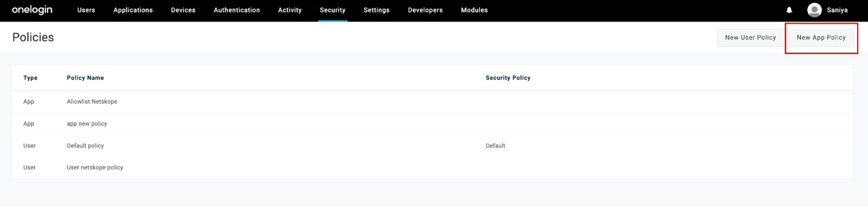Click the Security Policy column header

508,77
